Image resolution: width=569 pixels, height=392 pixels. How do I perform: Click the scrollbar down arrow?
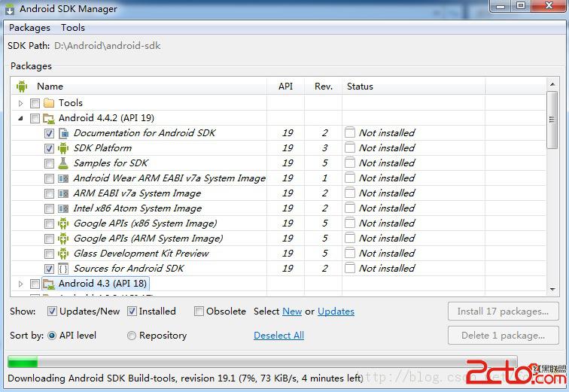click(x=552, y=289)
